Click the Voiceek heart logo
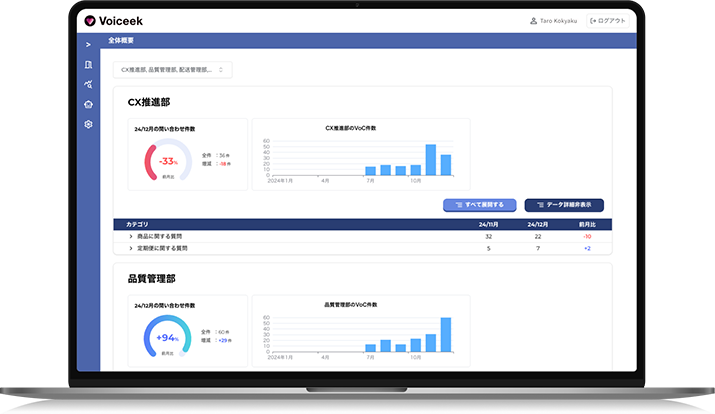Viewport: 715px width, 414px height. [x=91, y=20]
